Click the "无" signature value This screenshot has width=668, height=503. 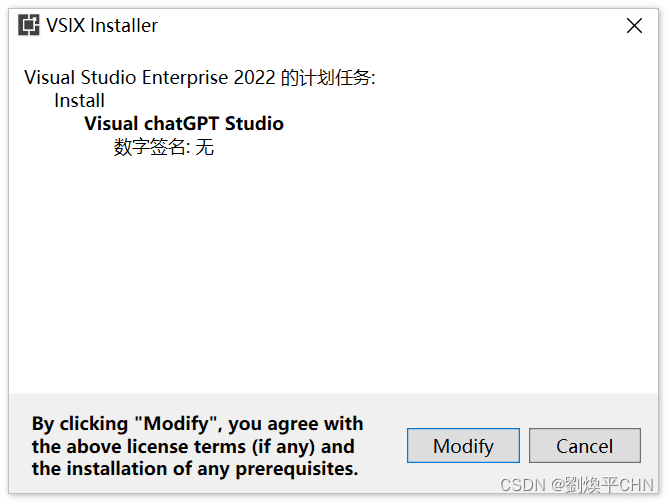point(205,147)
